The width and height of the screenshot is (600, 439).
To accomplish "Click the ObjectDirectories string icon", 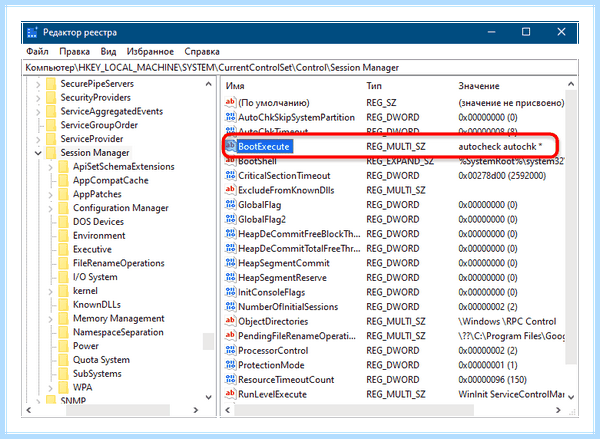I will (x=230, y=321).
